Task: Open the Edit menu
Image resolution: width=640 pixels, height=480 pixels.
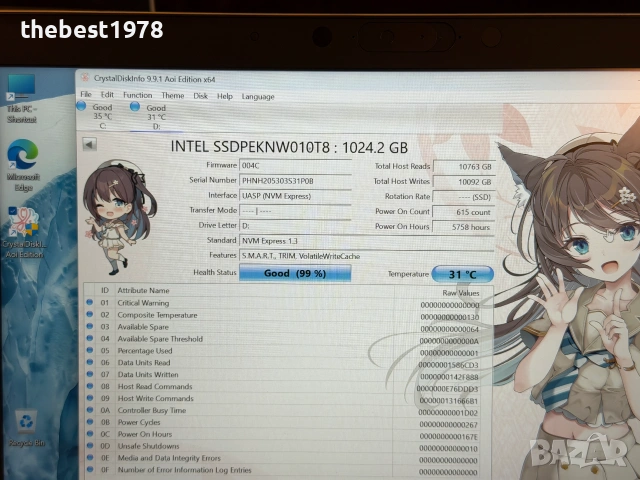Action: (107, 95)
